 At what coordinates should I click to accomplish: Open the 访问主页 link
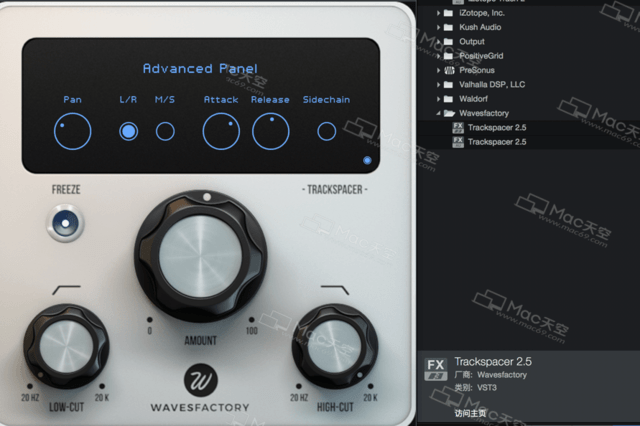(470, 413)
